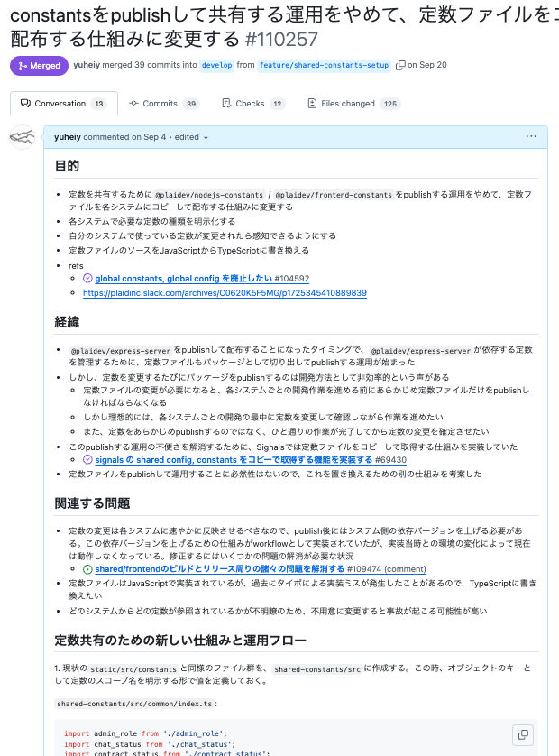The image size is (559, 756).
Task: Click the PR number #110257
Action: (281, 39)
